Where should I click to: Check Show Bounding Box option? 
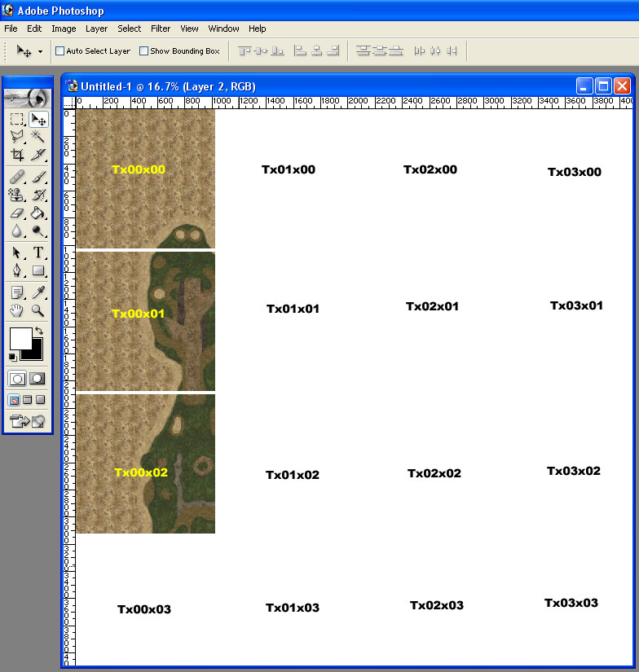pos(144,51)
